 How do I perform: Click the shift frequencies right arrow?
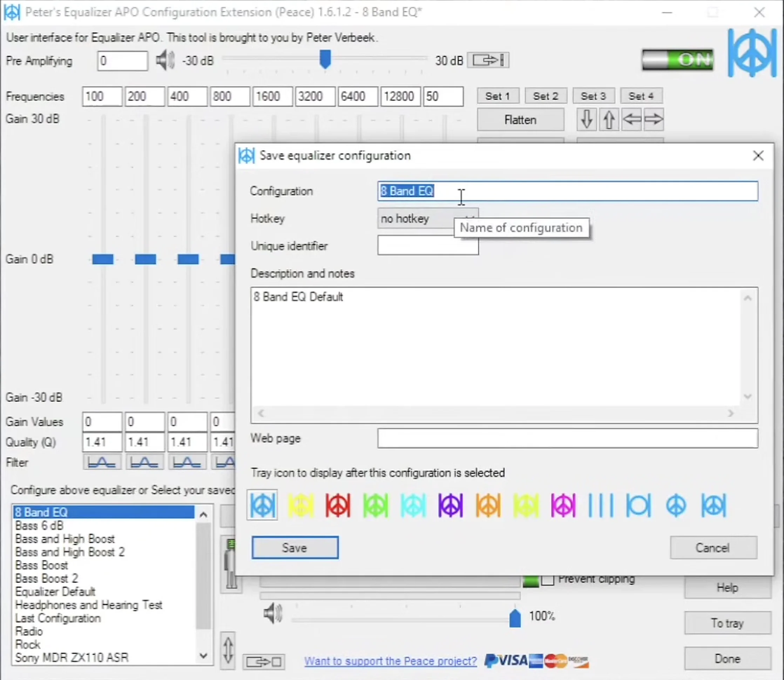(x=654, y=120)
